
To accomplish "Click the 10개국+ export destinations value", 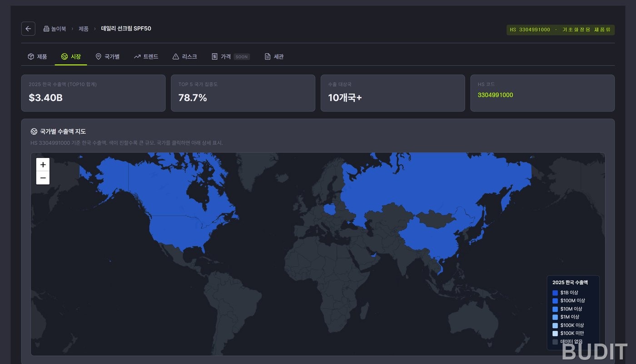I will 345,98.
